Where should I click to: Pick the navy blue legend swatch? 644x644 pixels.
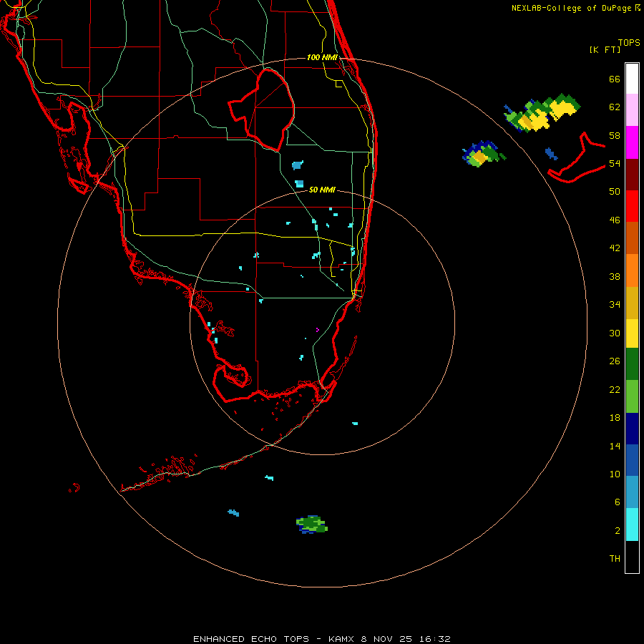tap(632, 429)
